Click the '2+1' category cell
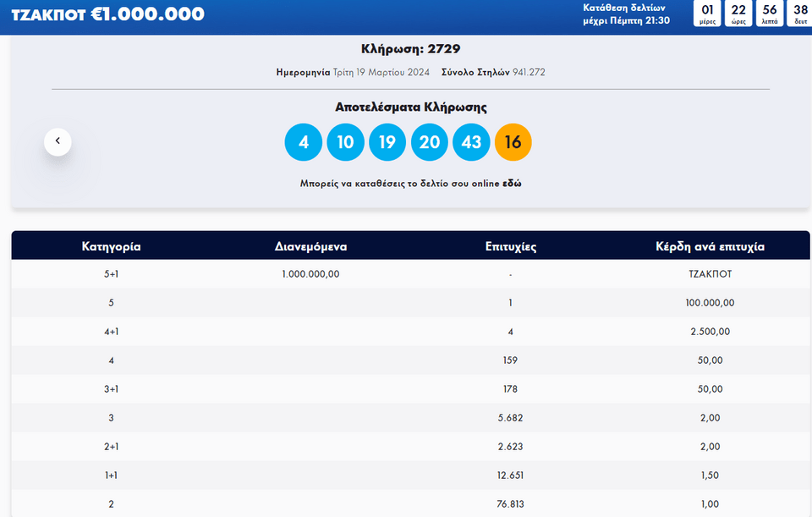Image resolution: width=812 pixels, height=517 pixels. point(112,447)
